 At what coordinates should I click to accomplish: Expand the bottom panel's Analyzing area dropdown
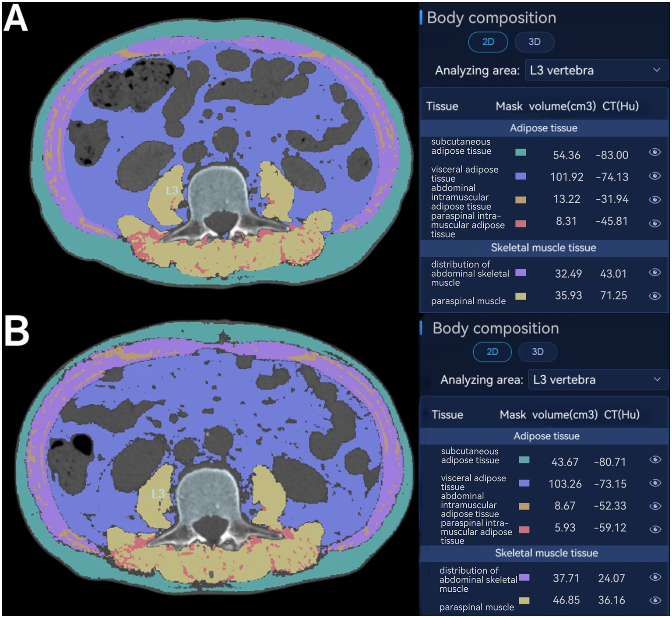[597, 379]
